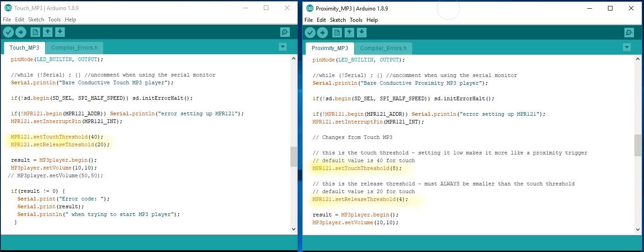Click vertical scrollbar thumb in Proximity_MP3 editor
Image resolution: width=644 pixels, height=252 pixels.
click(638, 145)
